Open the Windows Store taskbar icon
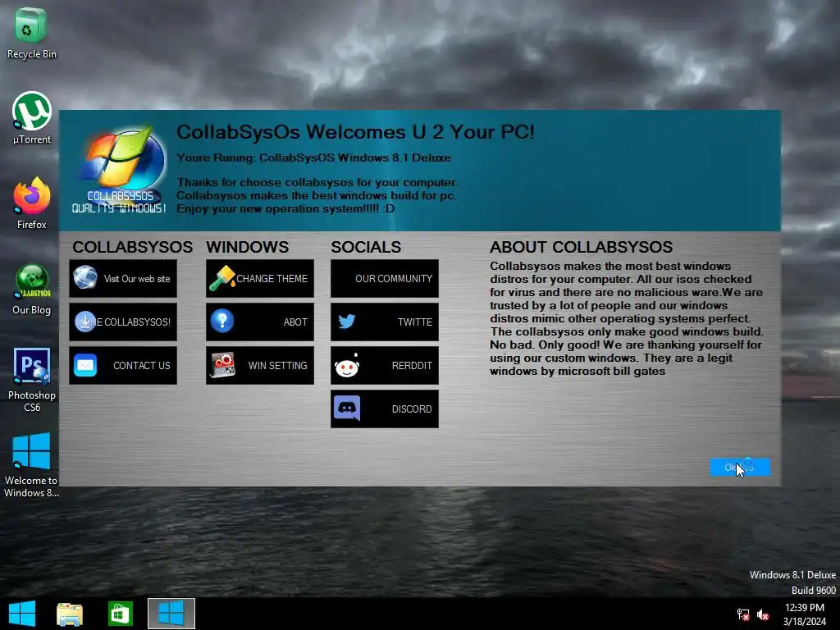840x630 pixels. (x=120, y=614)
